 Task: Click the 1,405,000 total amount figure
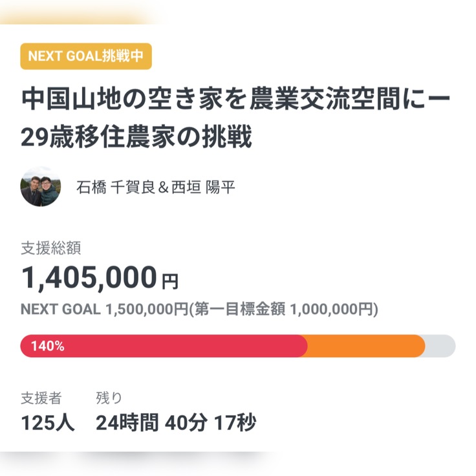(89, 278)
